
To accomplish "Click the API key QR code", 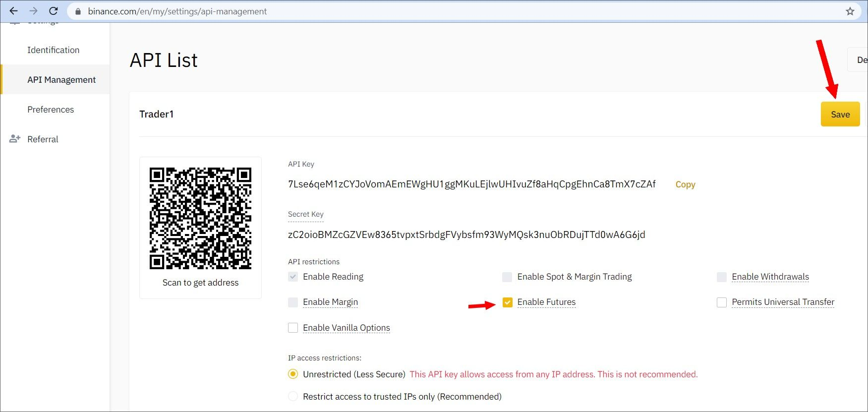I will point(200,218).
